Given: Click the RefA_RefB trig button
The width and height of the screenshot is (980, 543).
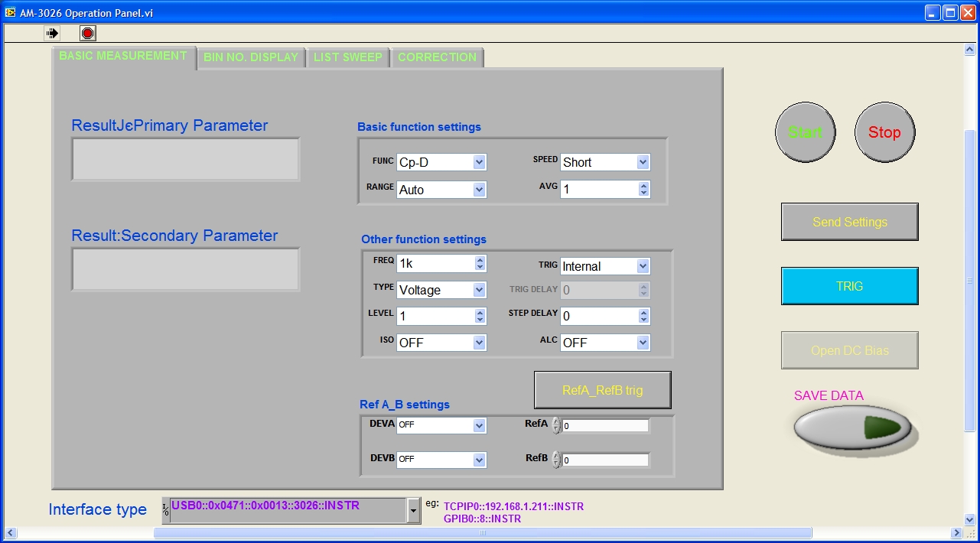Looking at the screenshot, I should point(602,390).
